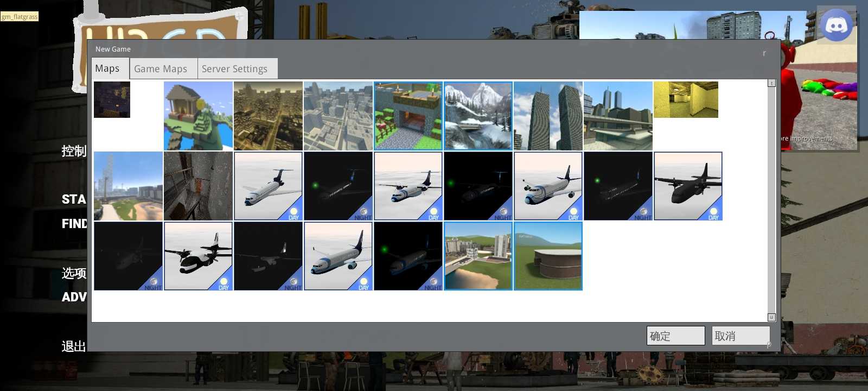Image resolution: width=868 pixels, height=391 pixels.
Task: Select the snowy mountain map thumbnail
Action: (x=478, y=116)
